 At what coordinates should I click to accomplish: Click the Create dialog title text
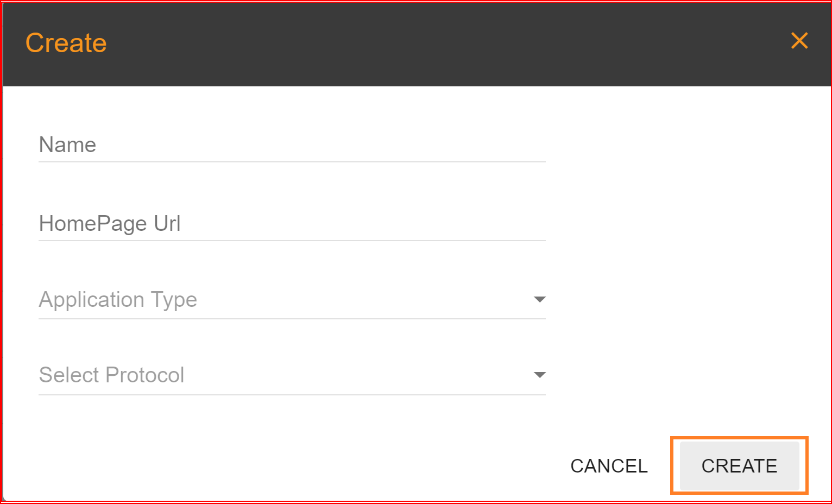[x=66, y=42]
